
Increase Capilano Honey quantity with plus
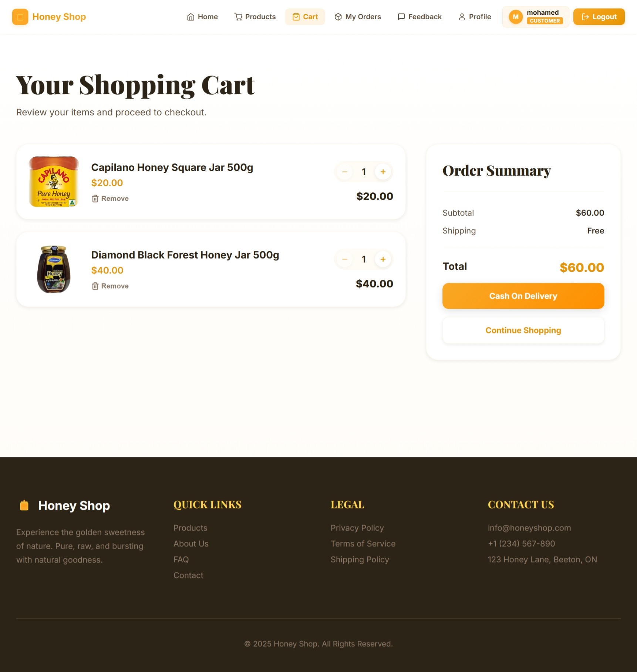[x=383, y=172]
